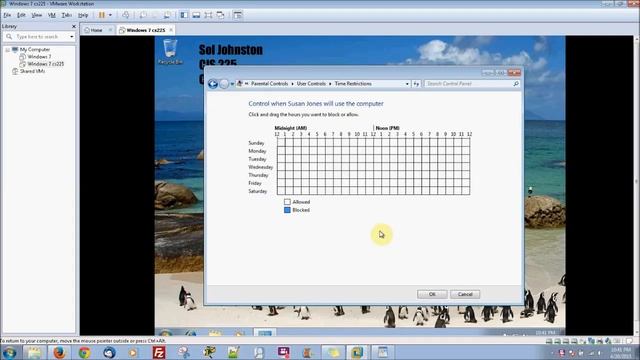Click the Unity mode toolbar icon

coord(220,15)
